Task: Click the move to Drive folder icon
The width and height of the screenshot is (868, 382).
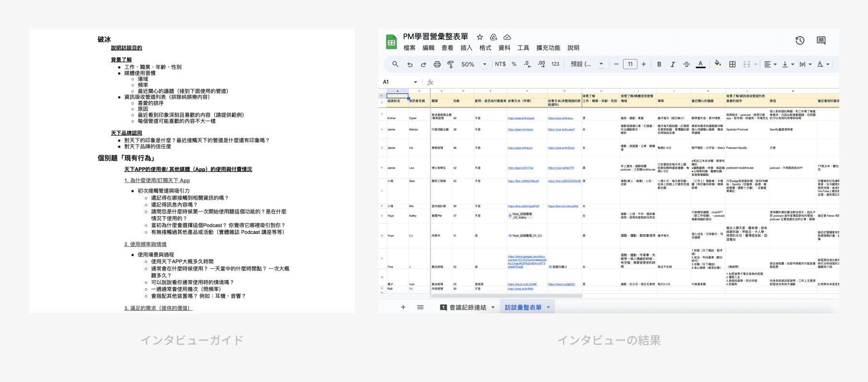Action: click(x=493, y=37)
